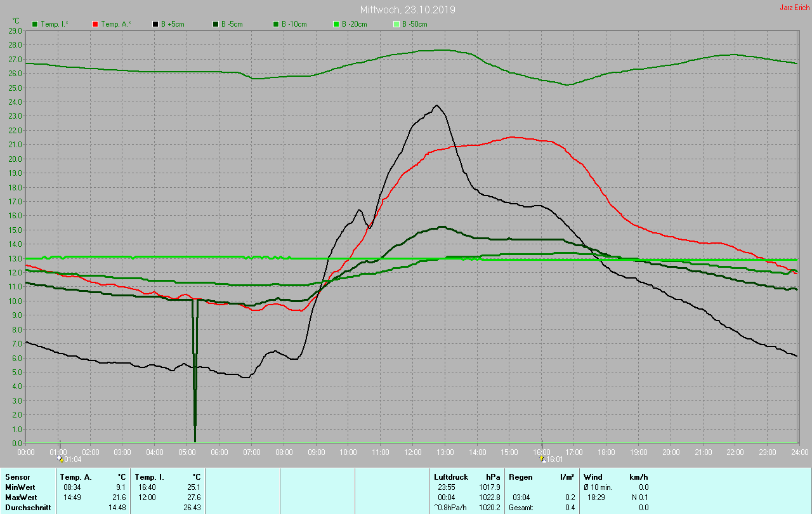Click the light green B -50cm swatch

click(x=396, y=24)
